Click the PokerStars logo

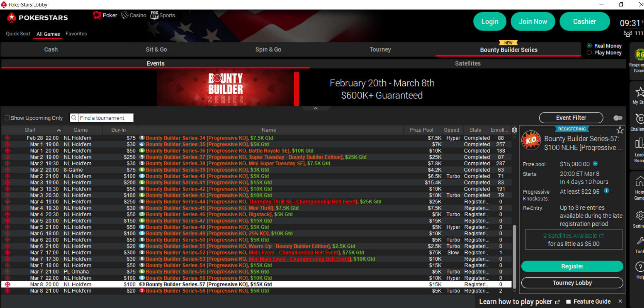[x=38, y=18]
